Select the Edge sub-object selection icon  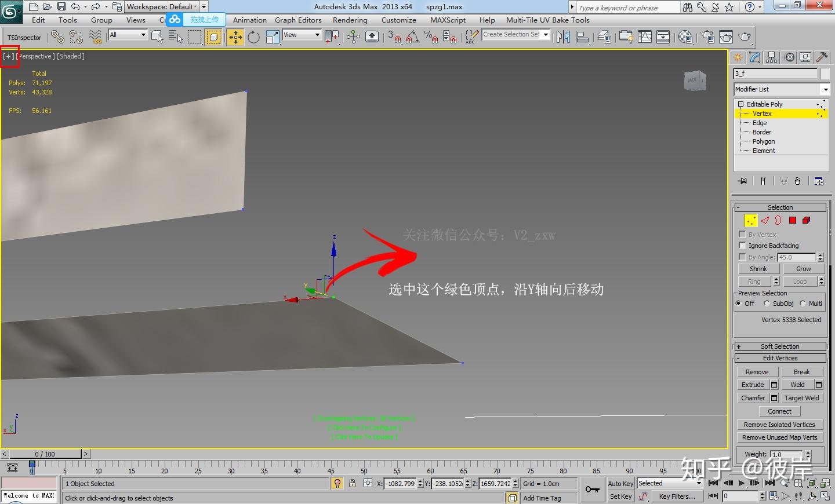[x=765, y=220]
